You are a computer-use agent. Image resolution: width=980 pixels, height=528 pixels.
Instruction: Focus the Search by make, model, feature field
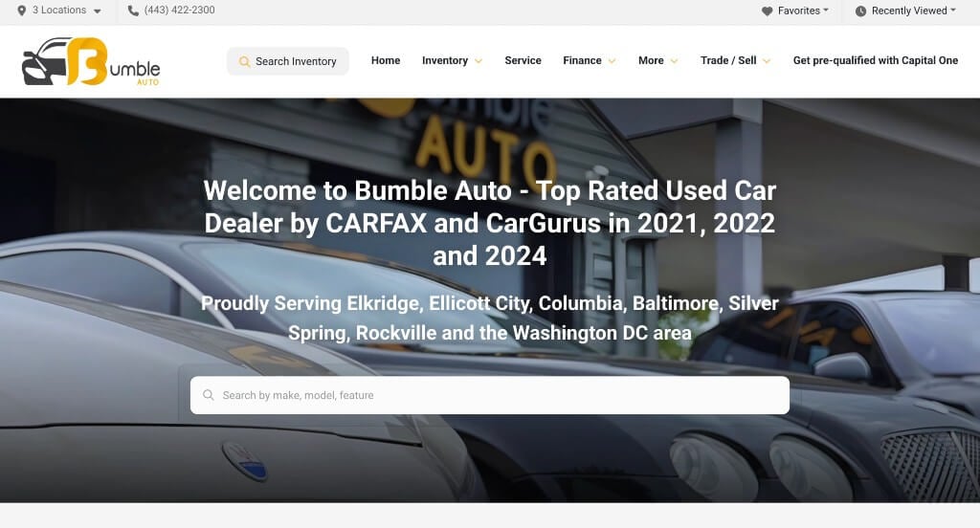click(x=490, y=395)
